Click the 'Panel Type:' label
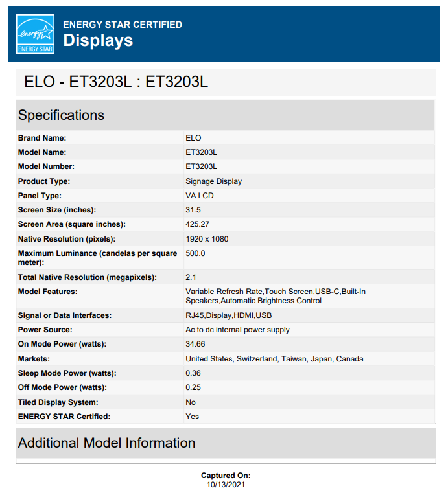This screenshot has width=448, height=493. coord(40,196)
